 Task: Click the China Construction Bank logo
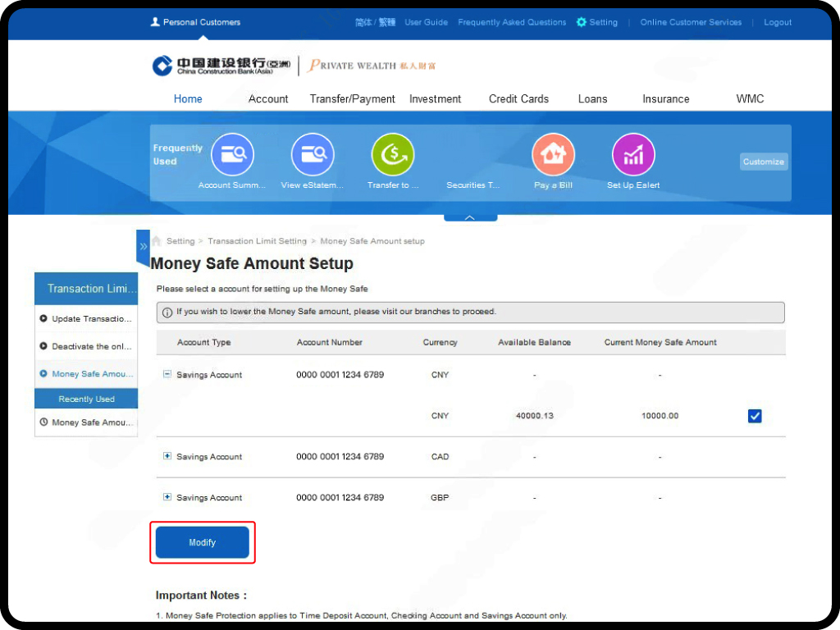pyautogui.click(x=221, y=66)
